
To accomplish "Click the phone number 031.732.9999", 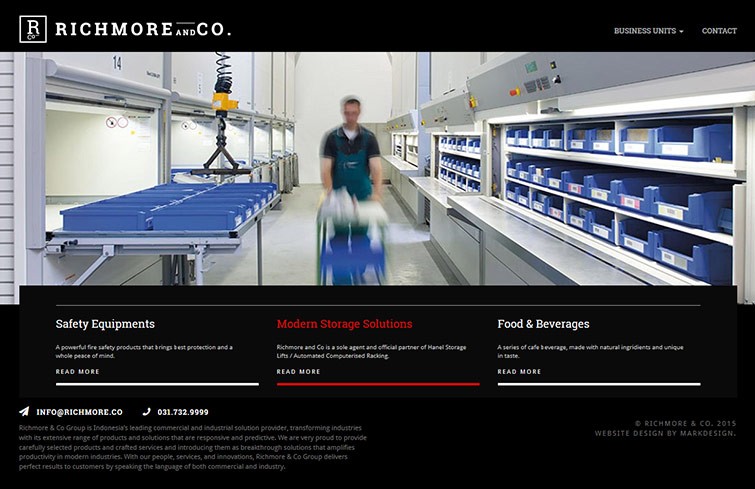I will (183, 412).
